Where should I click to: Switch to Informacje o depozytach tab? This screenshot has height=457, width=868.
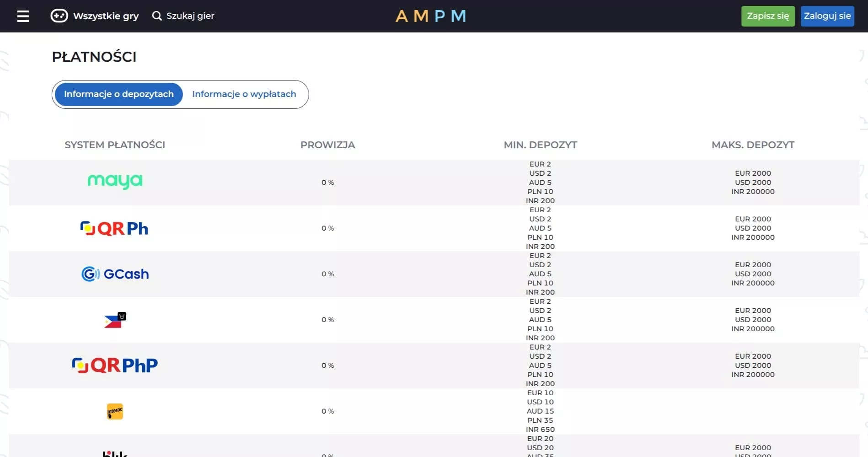pos(119,94)
